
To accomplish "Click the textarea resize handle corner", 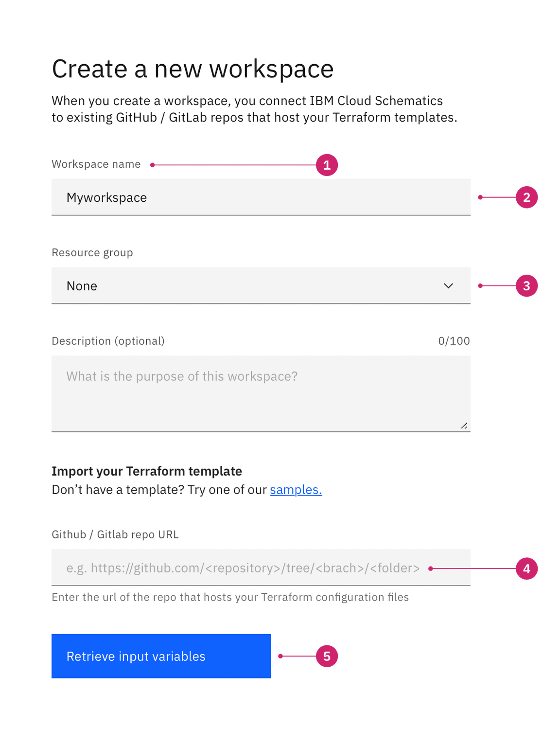I will [464, 426].
